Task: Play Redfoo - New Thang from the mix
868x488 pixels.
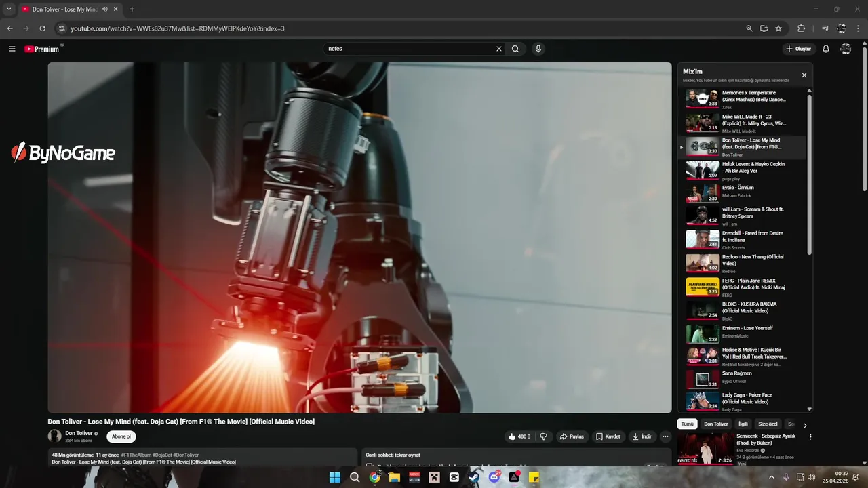Action: (x=742, y=263)
